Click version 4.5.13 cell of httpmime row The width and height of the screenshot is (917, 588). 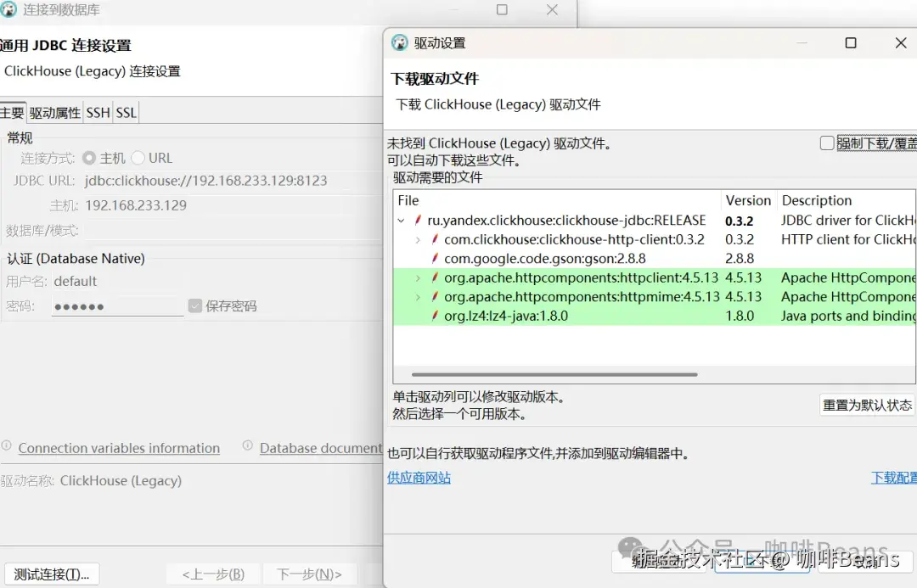tap(743, 297)
